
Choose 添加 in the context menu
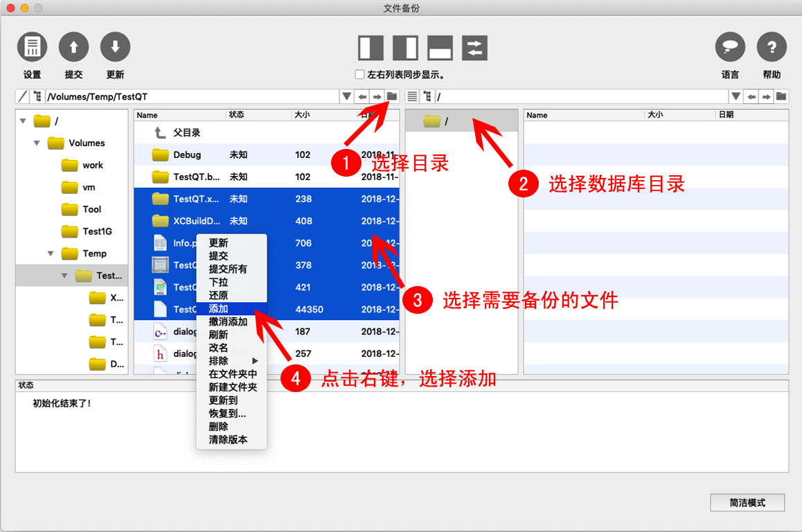[x=232, y=308]
